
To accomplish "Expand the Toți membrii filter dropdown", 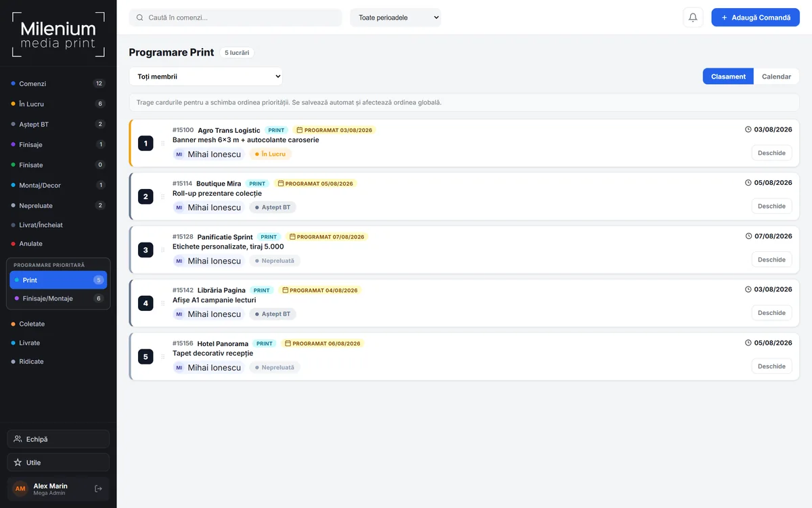I will coord(206,77).
